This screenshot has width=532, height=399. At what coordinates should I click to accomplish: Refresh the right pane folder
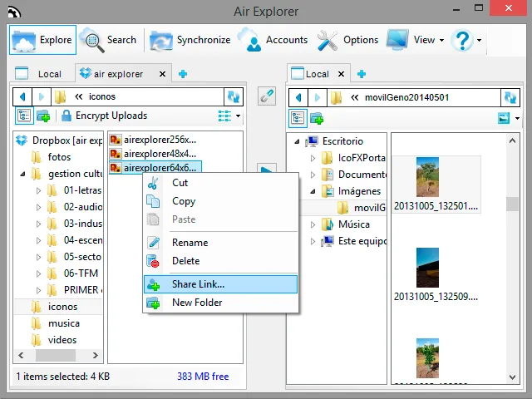coord(510,98)
